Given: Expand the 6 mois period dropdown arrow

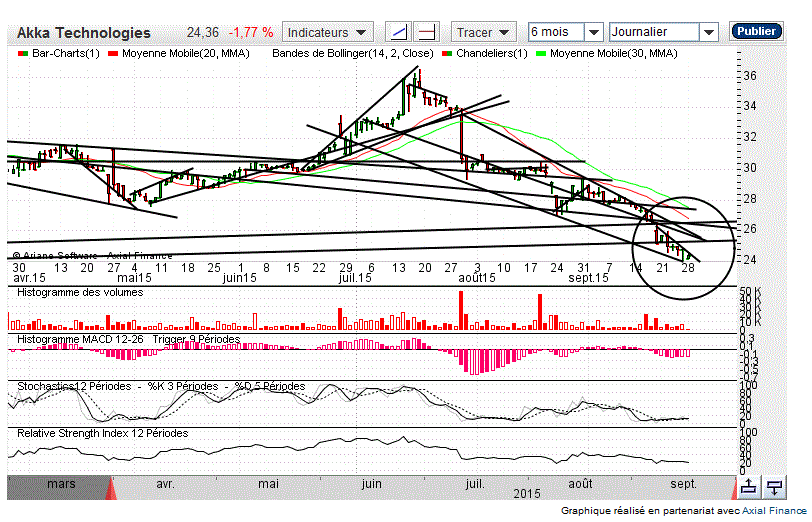Looking at the screenshot, I should click(593, 32).
